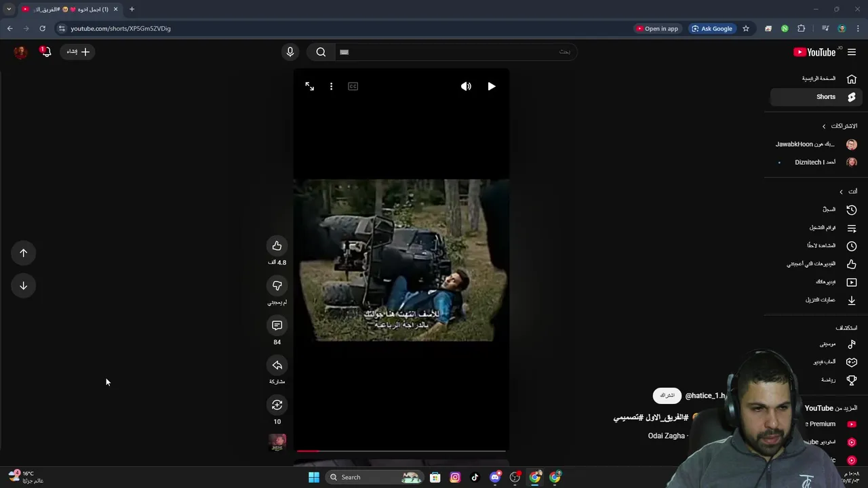The height and width of the screenshot is (488, 868).
Task: Open Downloads in the sidebar
Action: point(816,300)
